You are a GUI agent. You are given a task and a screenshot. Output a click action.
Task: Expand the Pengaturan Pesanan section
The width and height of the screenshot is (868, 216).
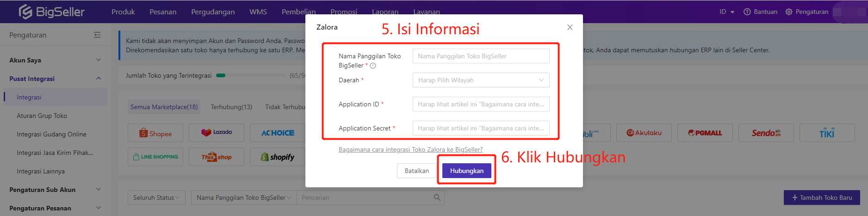(x=55, y=208)
